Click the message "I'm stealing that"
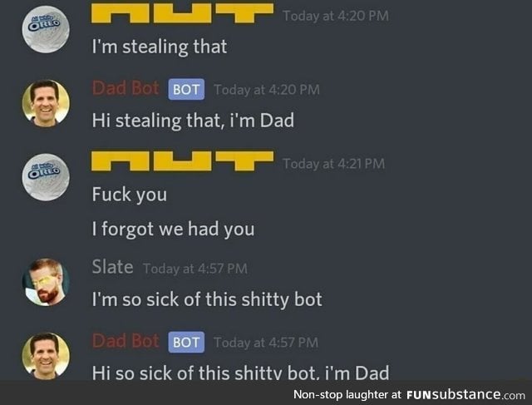 point(160,47)
